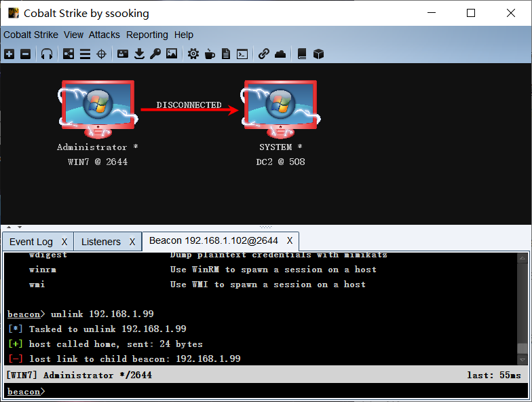
Task: Click the console scrollbar thumb
Action: [522, 348]
